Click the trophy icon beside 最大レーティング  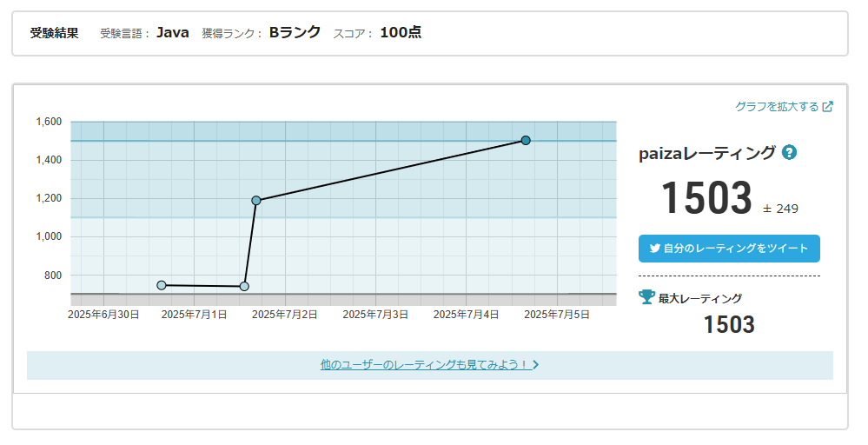coord(646,297)
